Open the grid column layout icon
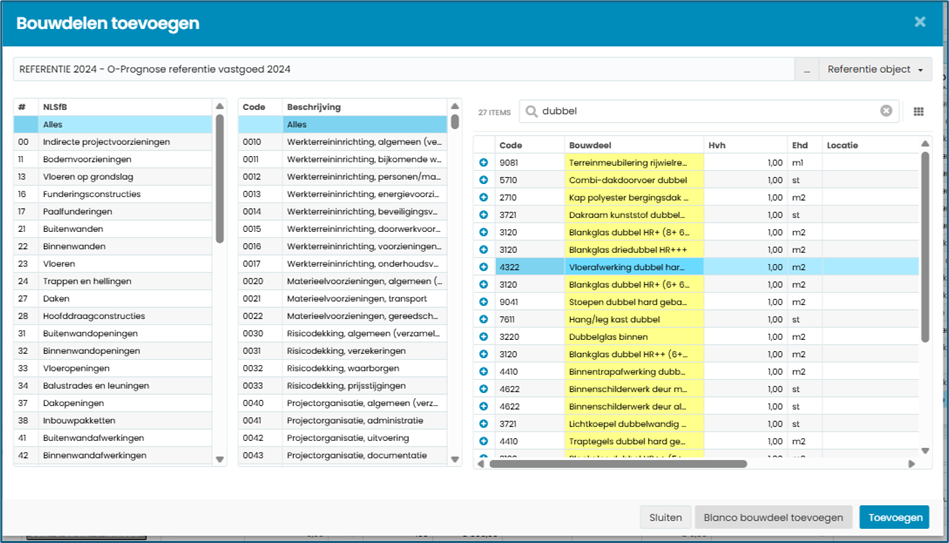949x543 pixels. pyautogui.click(x=918, y=111)
